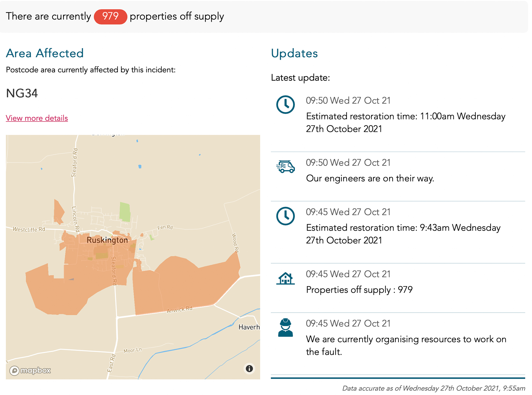This screenshot has height=395, width=532.
Task: Click 'We are currently organising resources' update text
Action: (x=406, y=345)
